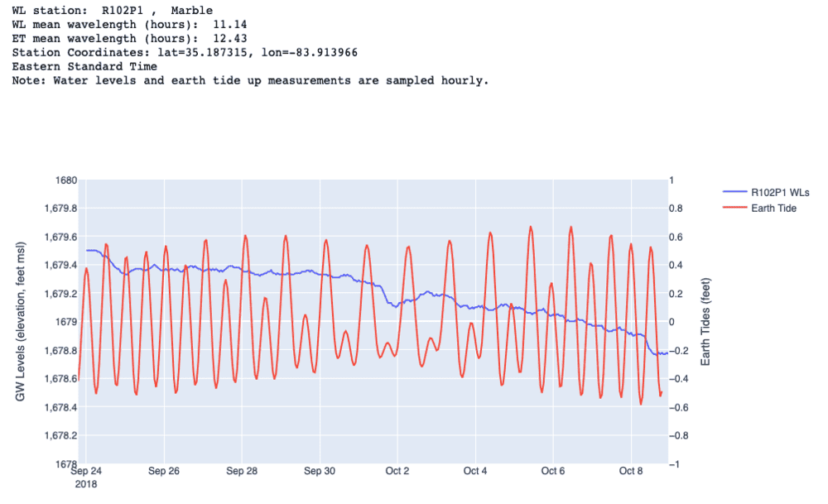This screenshot has height=504, width=828.
Task: Hide the Earth Tide trace via legend
Action: click(x=773, y=208)
